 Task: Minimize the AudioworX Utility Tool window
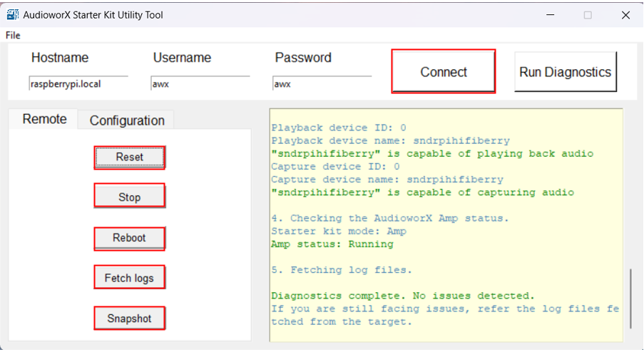pos(551,15)
